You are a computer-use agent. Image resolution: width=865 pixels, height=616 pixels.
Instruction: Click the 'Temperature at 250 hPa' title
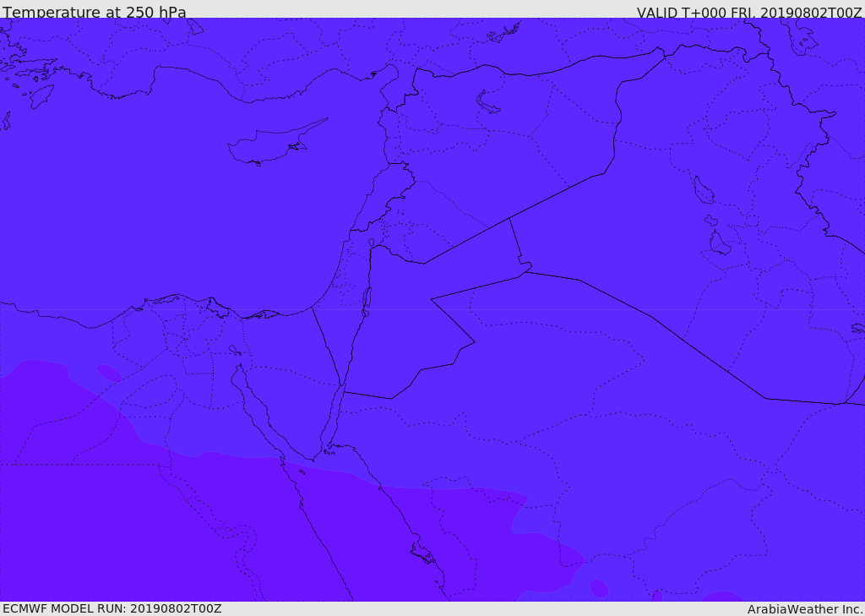click(95, 12)
